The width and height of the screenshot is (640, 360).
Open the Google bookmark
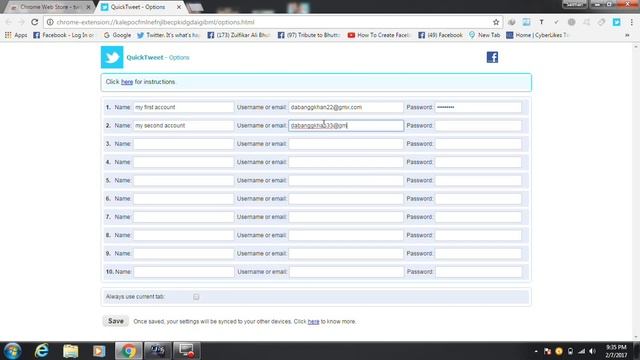click(118, 35)
